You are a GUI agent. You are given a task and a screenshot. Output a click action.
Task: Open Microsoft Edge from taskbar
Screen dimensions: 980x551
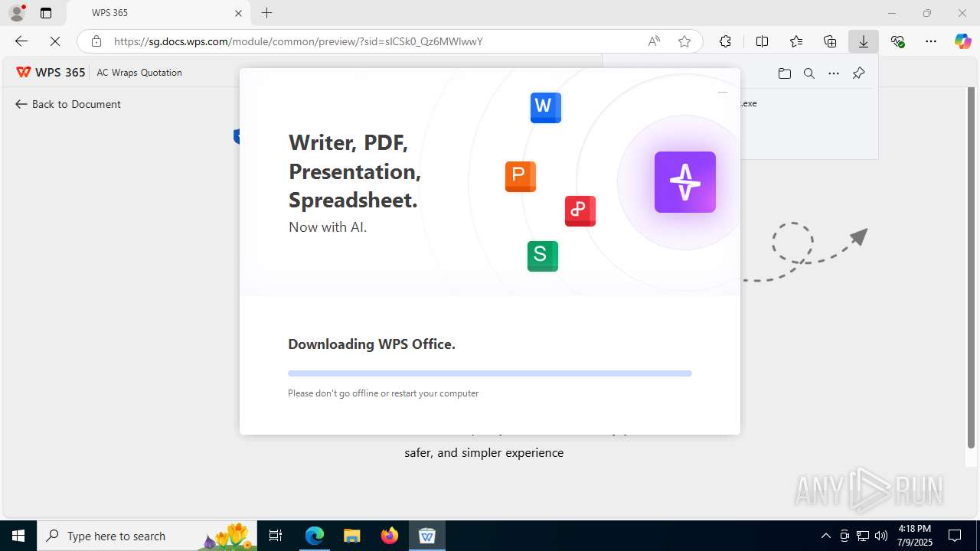315,536
